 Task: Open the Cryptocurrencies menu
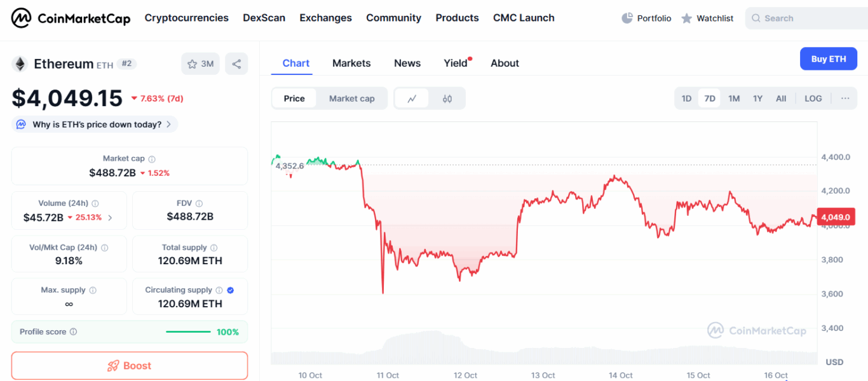tap(186, 18)
